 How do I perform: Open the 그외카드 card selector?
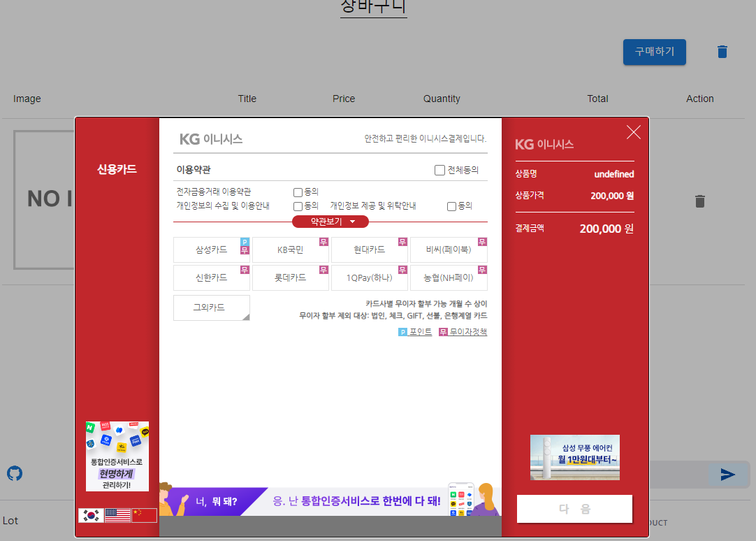tap(212, 308)
